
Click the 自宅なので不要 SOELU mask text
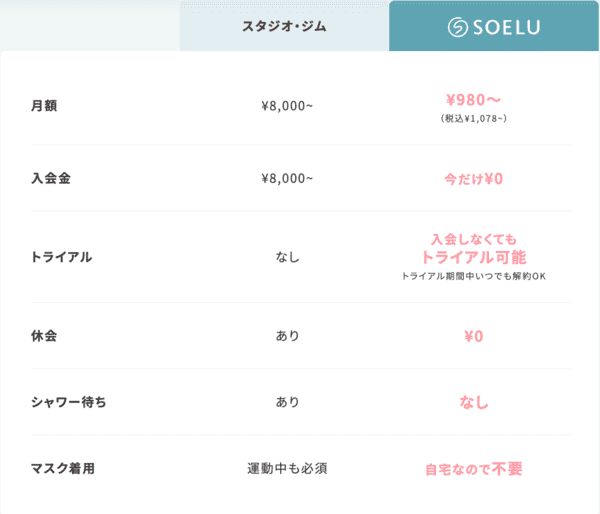474,469
